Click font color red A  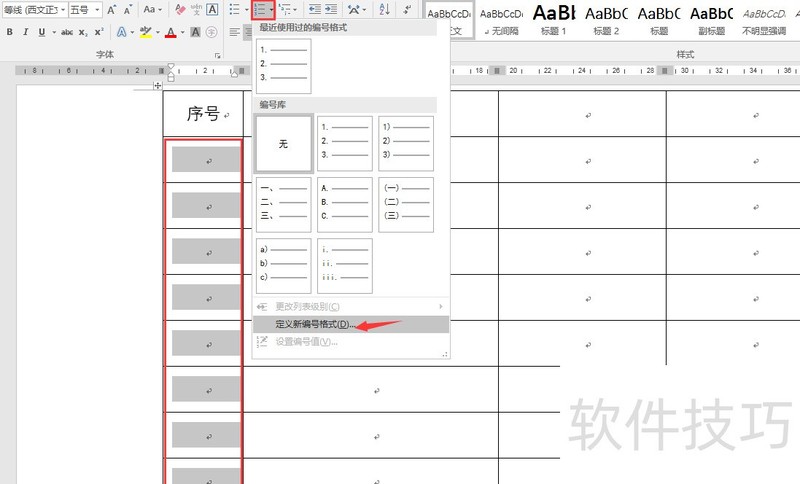tap(171, 33)
